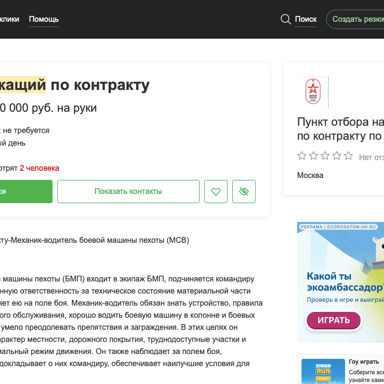Click the Создать резюме button
384x384 pixels.
click(x=355, y=19)
